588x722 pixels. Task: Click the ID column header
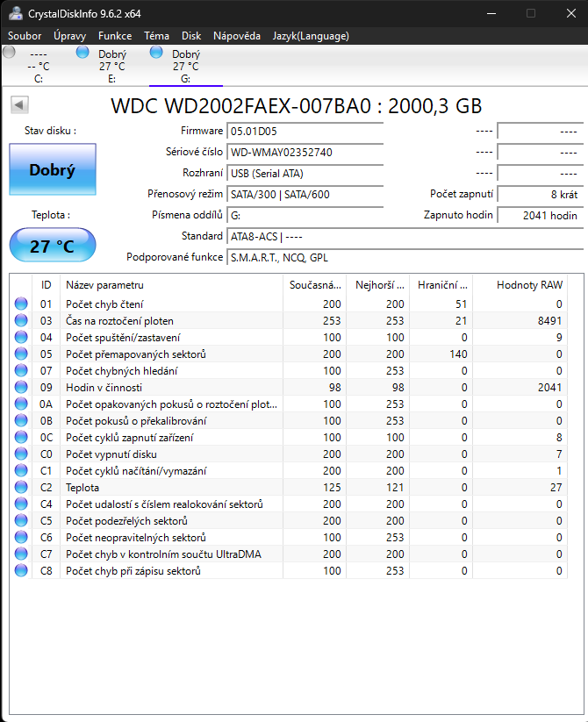coord(46,285)
